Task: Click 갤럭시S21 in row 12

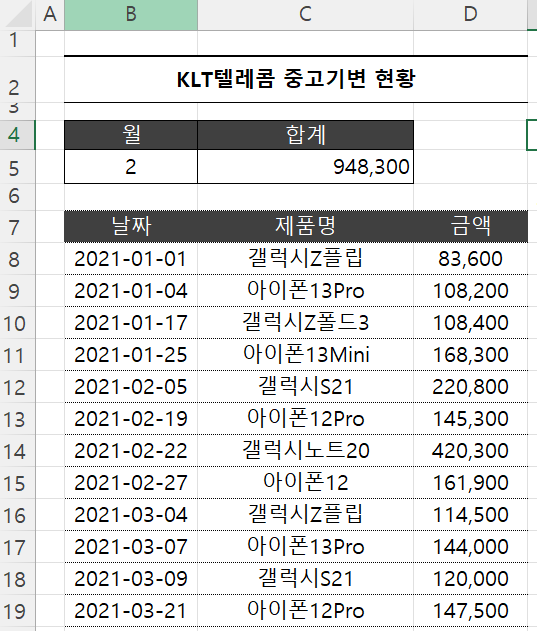Action: [x=305, y=387]
